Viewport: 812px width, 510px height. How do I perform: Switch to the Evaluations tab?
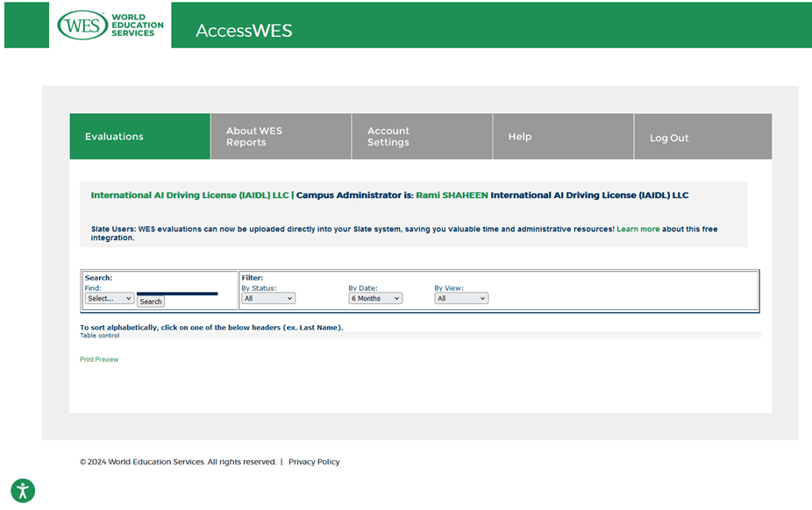(x=139, y=137)
